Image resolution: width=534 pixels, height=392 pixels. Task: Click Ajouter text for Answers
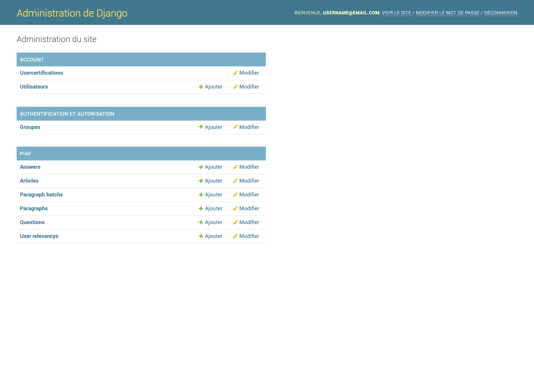pyautogui.click(x=214, y=167)
